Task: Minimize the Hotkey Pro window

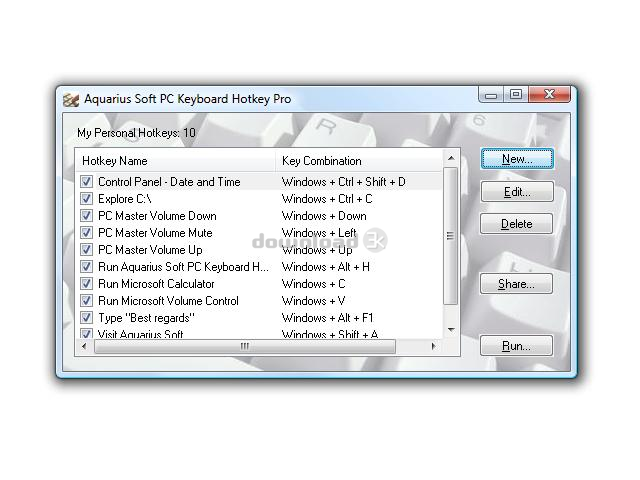Action: tap(491, 95)
